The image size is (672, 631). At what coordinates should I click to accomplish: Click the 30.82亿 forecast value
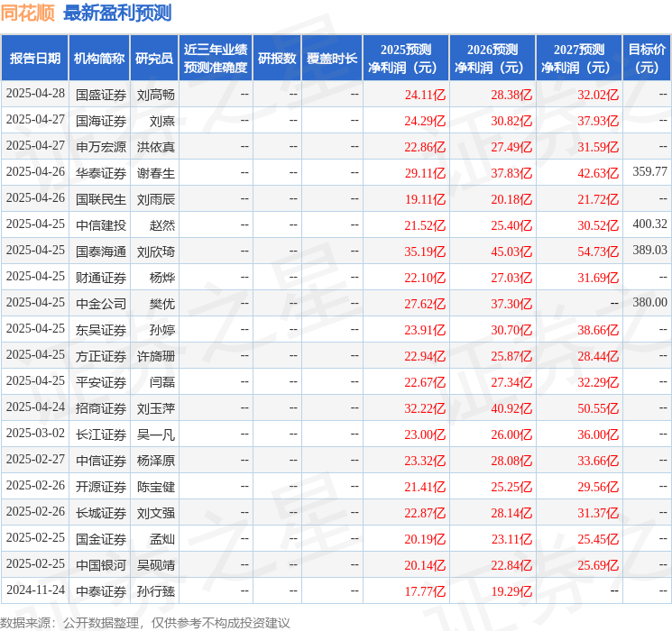click(511, 121)
